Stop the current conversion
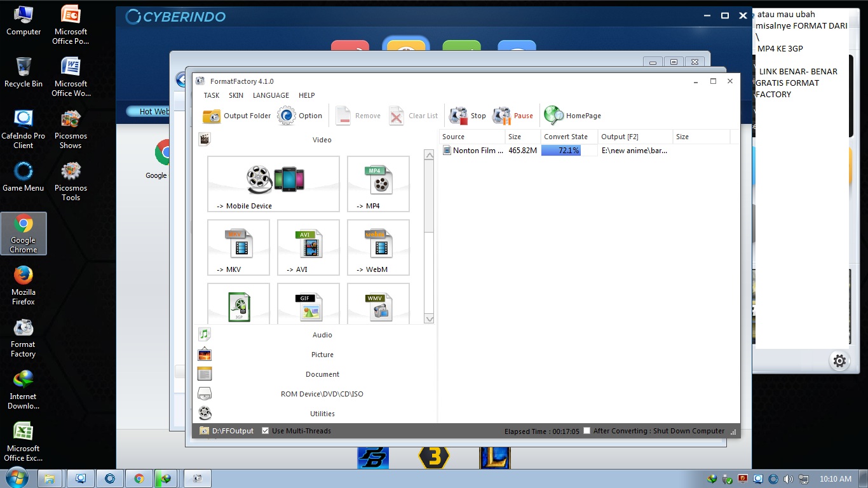 click(x=467, y=116)
